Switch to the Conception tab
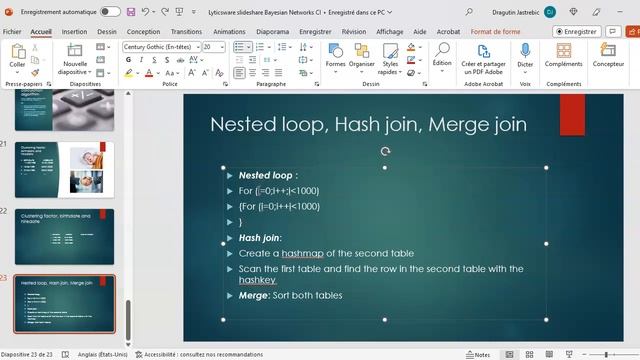Screen dimensions: 640x360 click(x=143, y=31)
